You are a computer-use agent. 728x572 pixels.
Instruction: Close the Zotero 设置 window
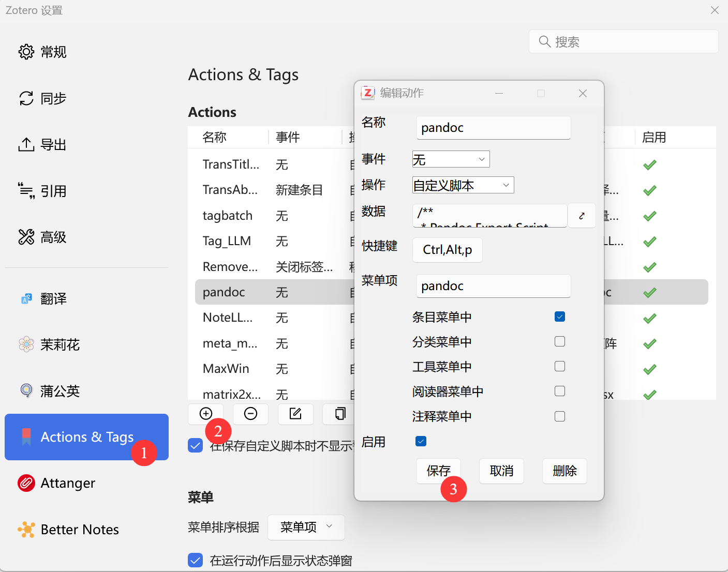click(x=715, y=10)
